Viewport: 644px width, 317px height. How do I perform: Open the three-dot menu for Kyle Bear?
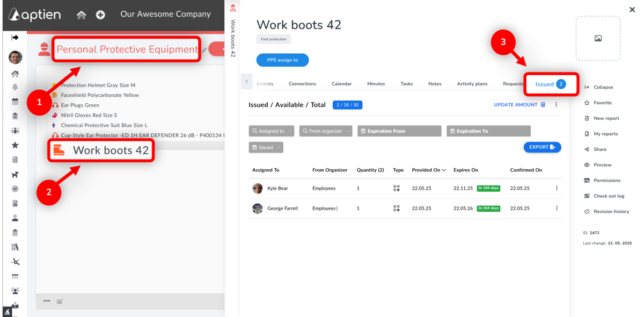[x=557, y=189]
